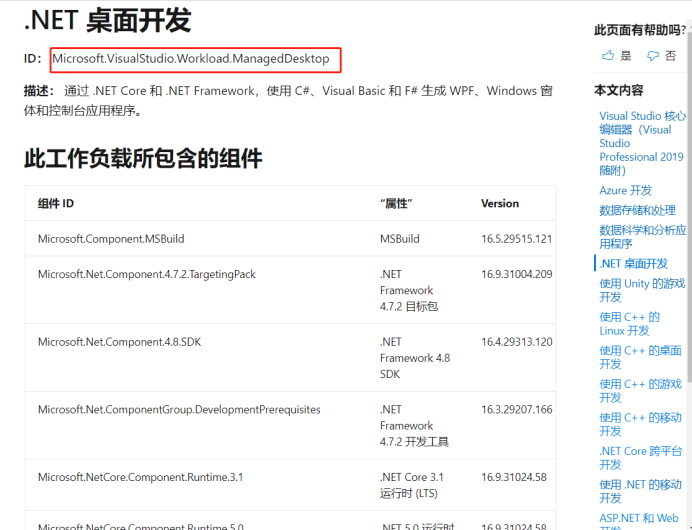Open the 使用 C++ 的桌面开发 link

click(640, 357)
